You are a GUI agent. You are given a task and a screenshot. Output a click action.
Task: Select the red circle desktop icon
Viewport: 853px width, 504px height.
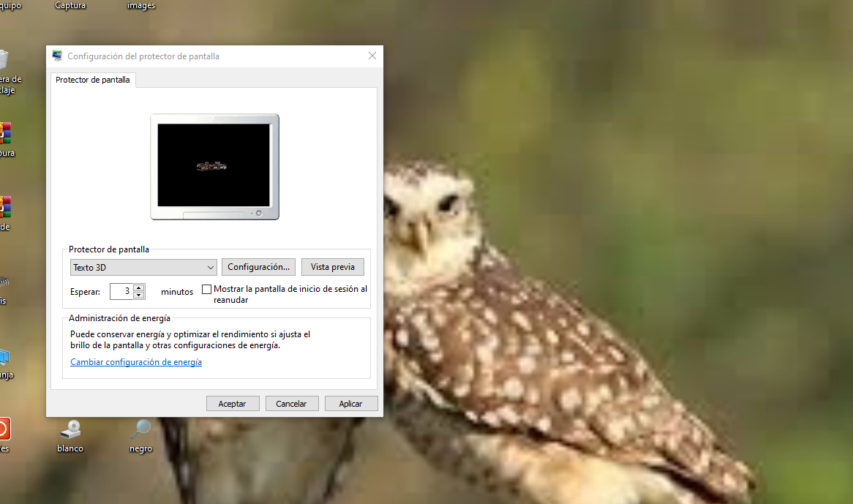click(4, 429)
